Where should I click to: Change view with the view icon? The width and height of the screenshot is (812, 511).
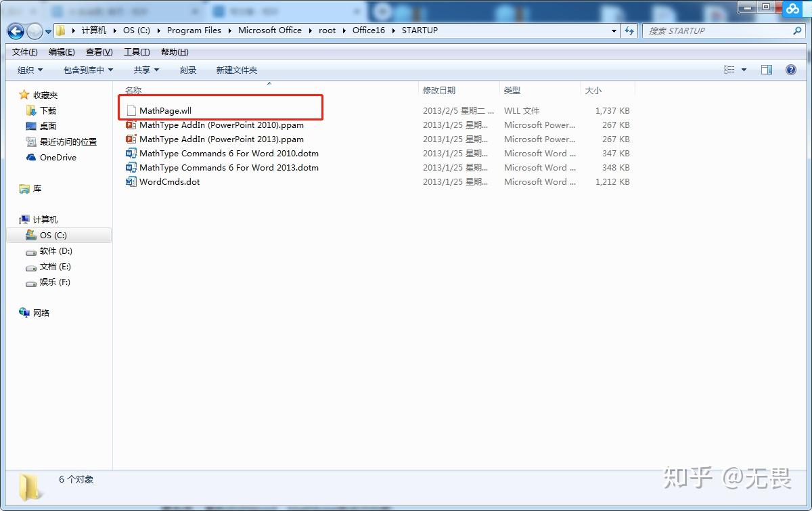[x=729, y=70]
